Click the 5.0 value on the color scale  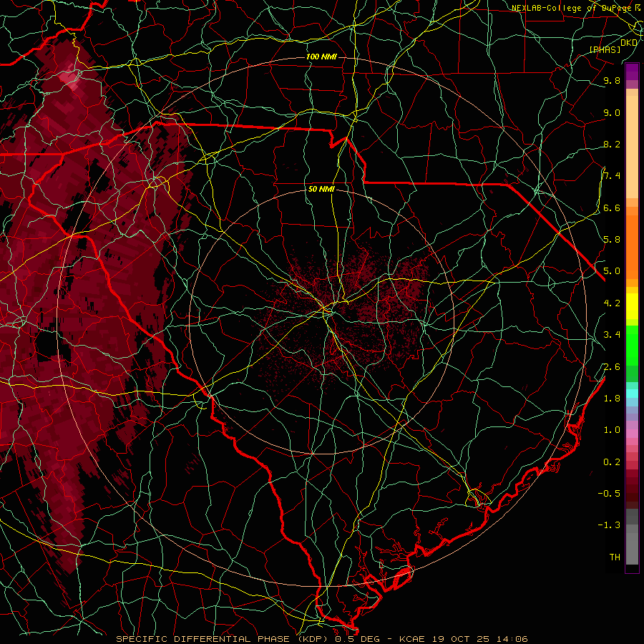(x=612, y=271)
